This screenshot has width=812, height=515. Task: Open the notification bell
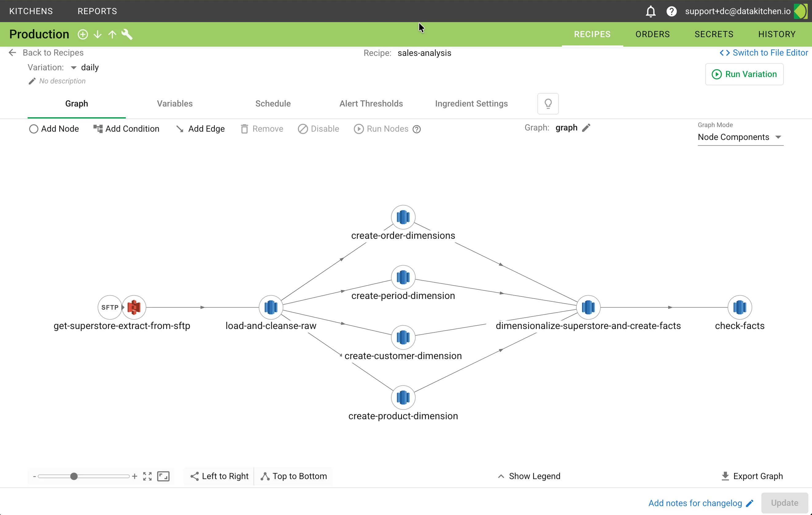point(651,11)
